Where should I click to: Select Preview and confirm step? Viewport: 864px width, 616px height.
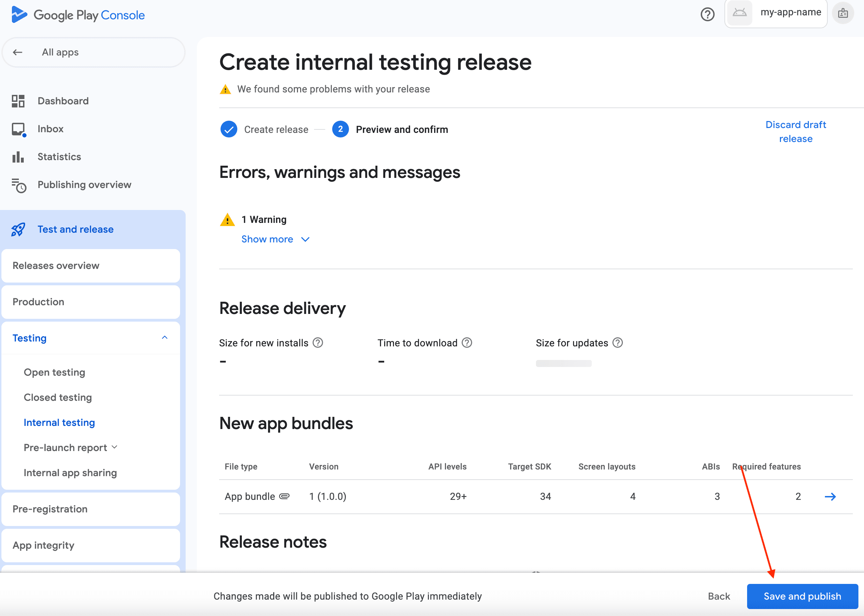coord(402,129)
